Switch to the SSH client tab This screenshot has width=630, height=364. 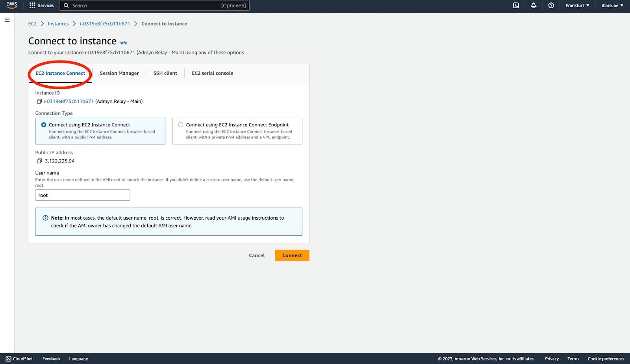click(x=165, y=73)
